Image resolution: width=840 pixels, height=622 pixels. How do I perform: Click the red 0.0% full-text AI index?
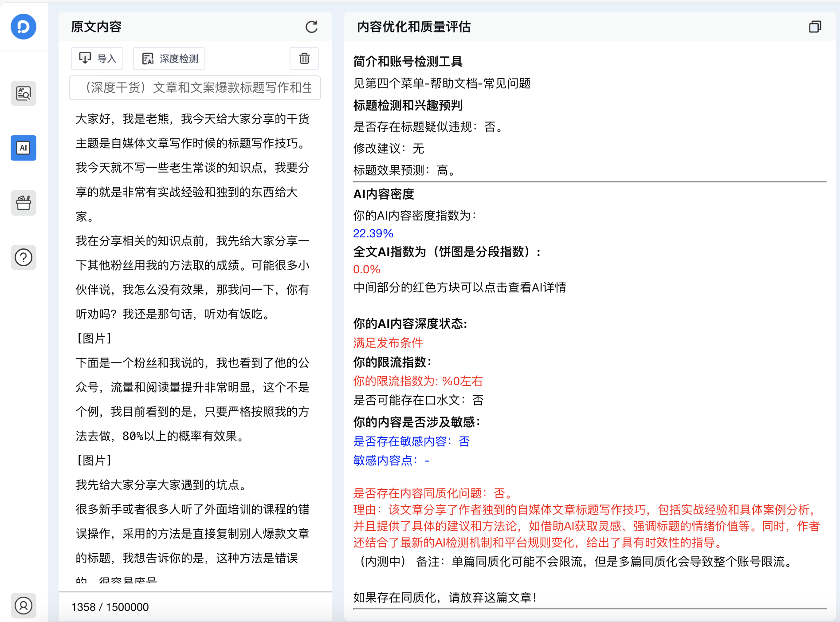(x=366, y=269)
